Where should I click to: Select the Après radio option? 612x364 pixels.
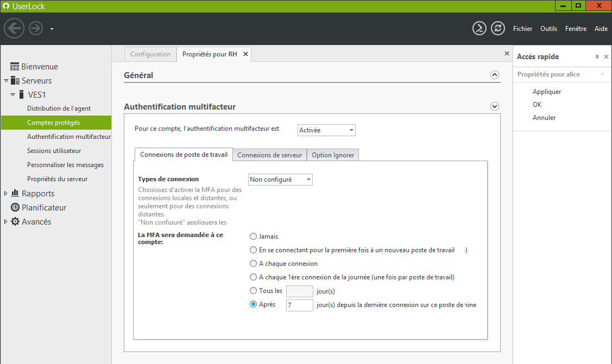point(253,304)
